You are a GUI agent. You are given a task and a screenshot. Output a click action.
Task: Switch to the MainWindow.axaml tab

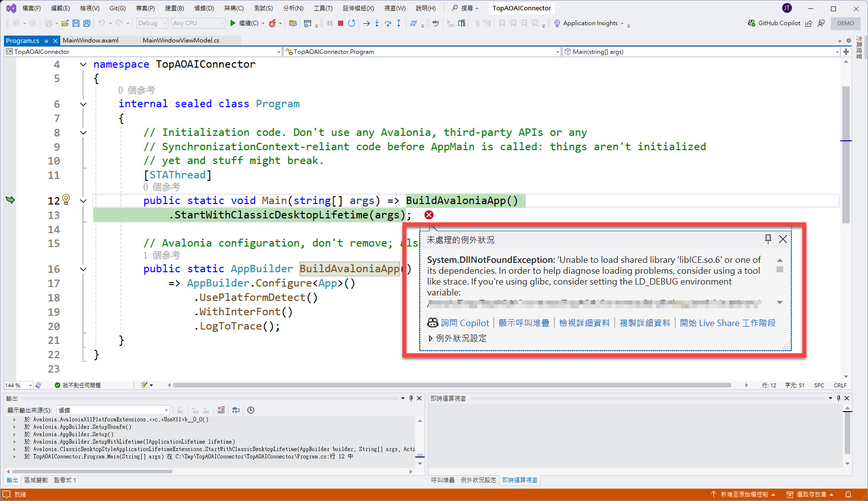click(90, 41)
